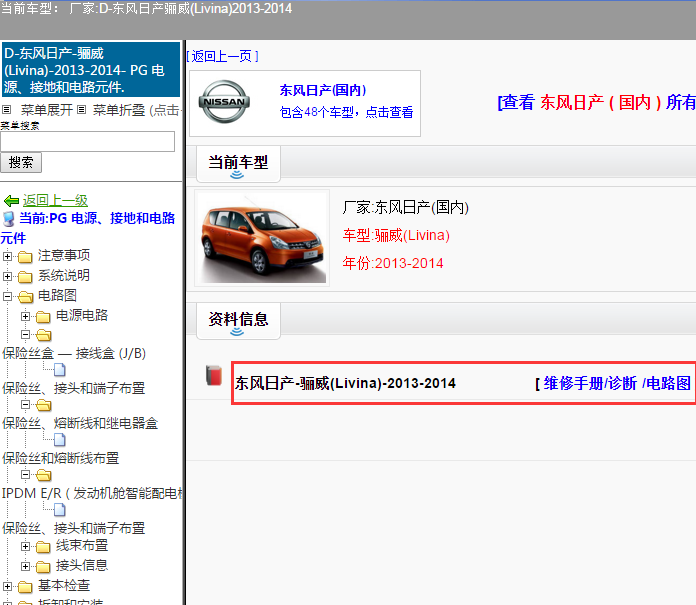Viewport: 696px width, 605px height.
Task: Click the 年份:2013-2014 text
Action: click(393, 263)
